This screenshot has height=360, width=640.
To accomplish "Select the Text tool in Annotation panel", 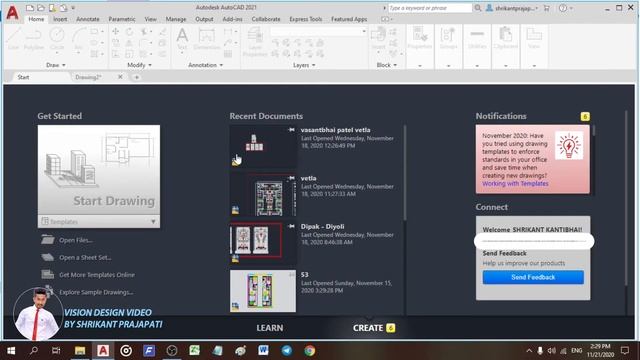I will point(182,38).
